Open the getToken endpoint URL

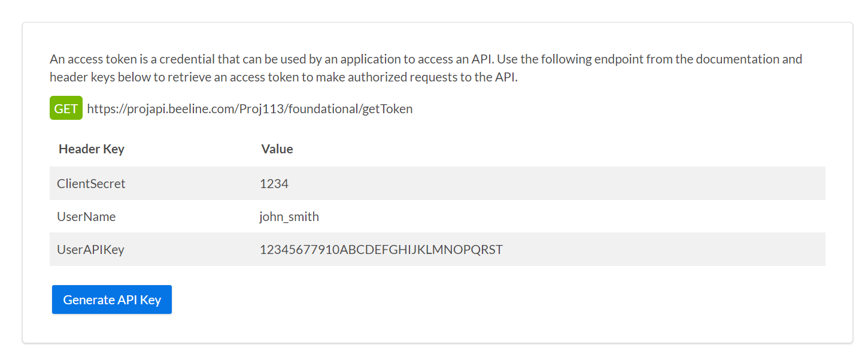(x=250, y=108)
